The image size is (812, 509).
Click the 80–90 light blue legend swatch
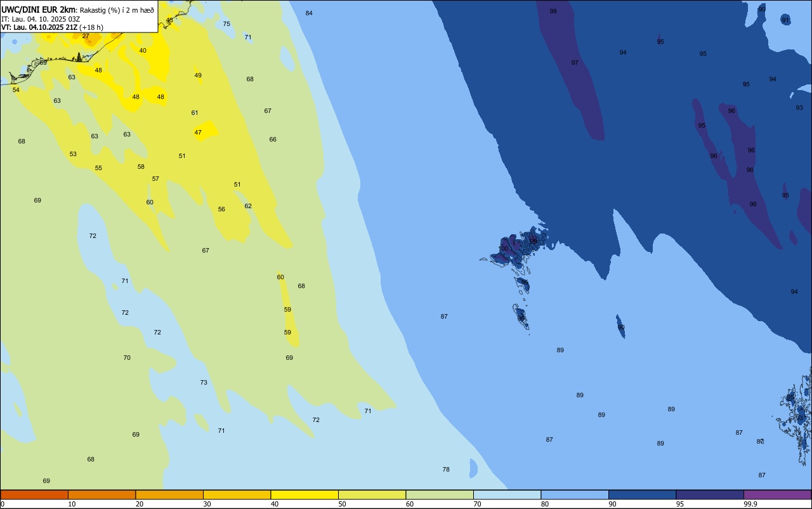click(575, 494)
